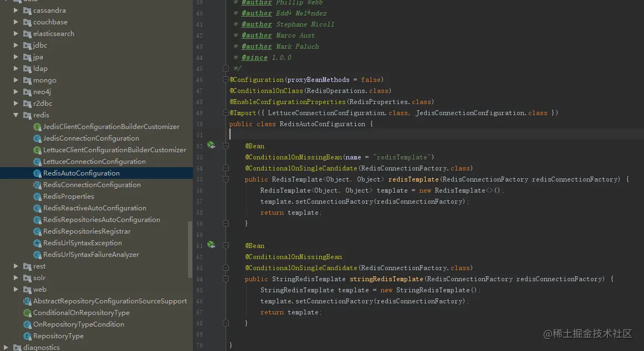The width and height of the screenshot is (644, 351).
Task: Fold the Javadoc comment ending line 45
Action: [226, 68]
